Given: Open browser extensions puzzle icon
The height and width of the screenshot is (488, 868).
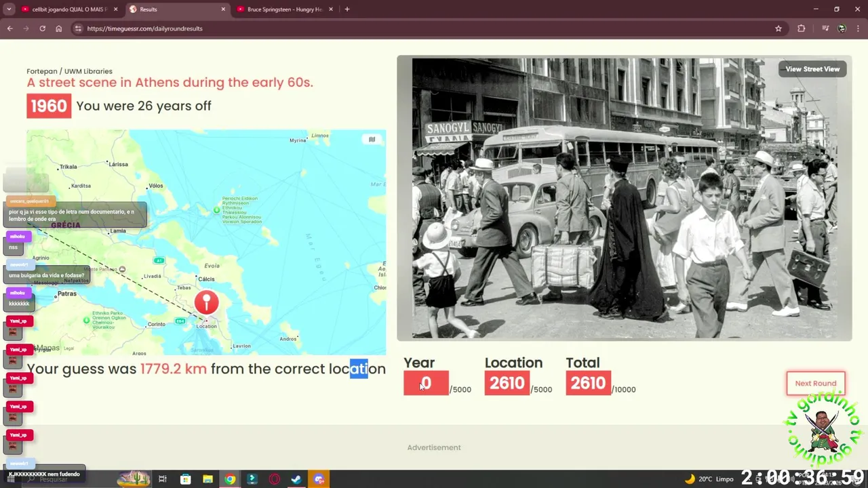Looking at the screenshot, I should coord(802,28).
